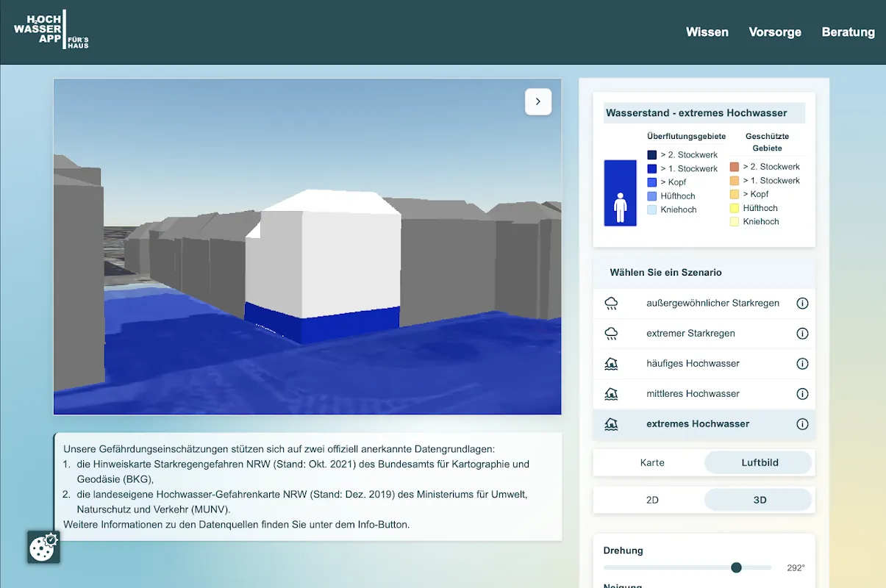886x588 pixels.
Task: Click the Hochwasser-Gefahrenkarte NRW list item
Action: [x=301, y=501]
